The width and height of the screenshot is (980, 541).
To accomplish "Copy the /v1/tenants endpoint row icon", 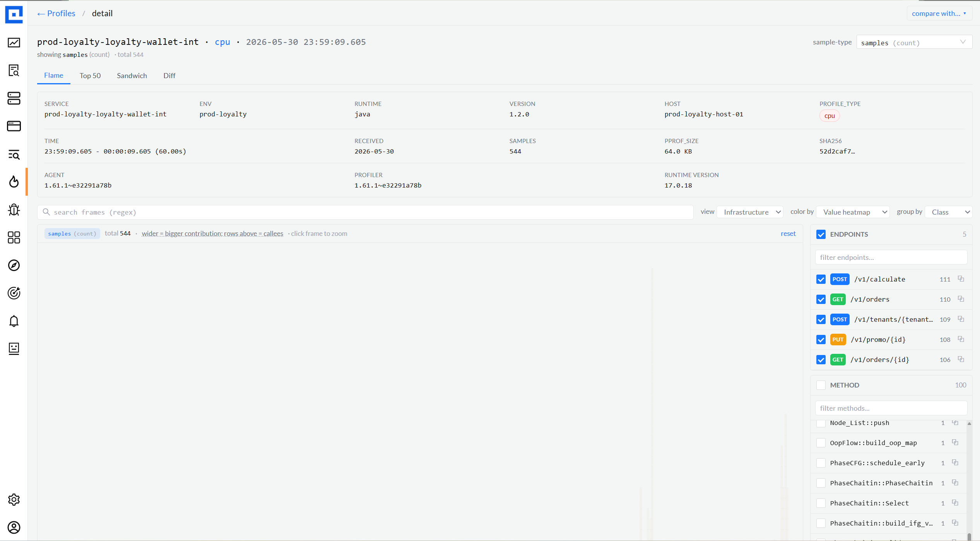I will point(961,319).
